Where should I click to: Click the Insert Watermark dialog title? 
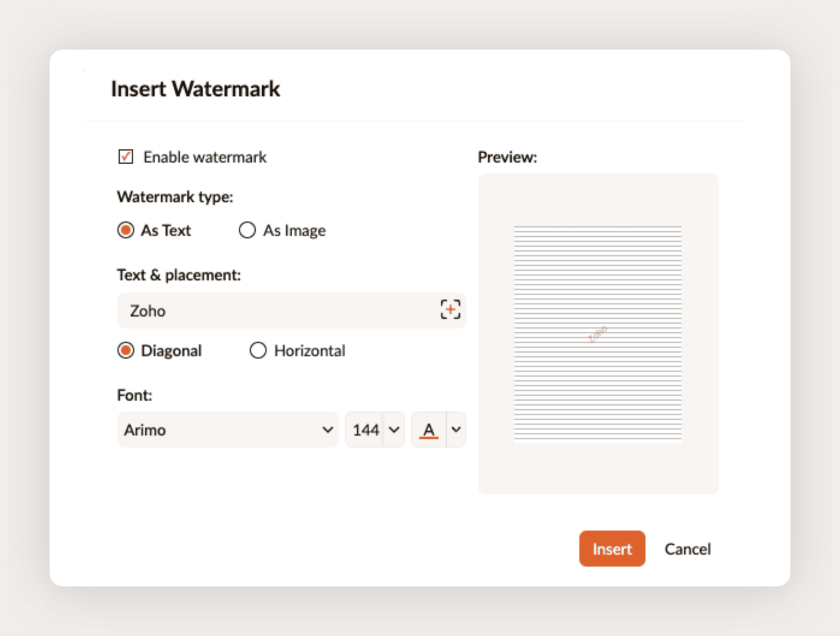[x=196, y=89]
